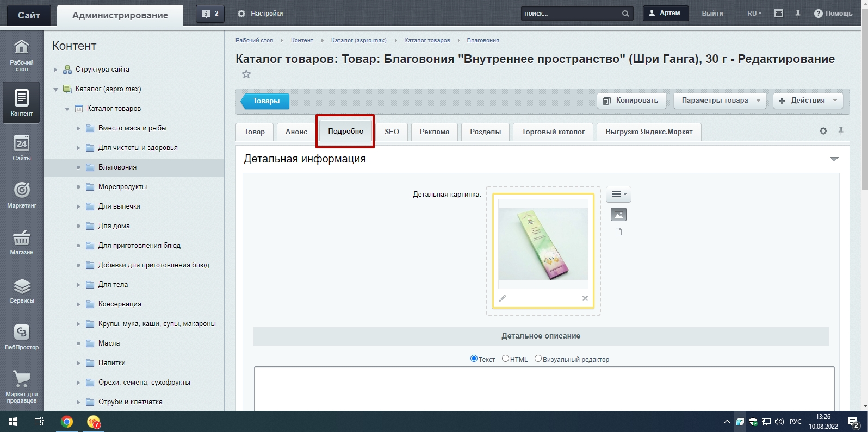This screenshot has height=432, width=868.
Task: Expand the Структура сайта tree node
Action: click(55, 70)
